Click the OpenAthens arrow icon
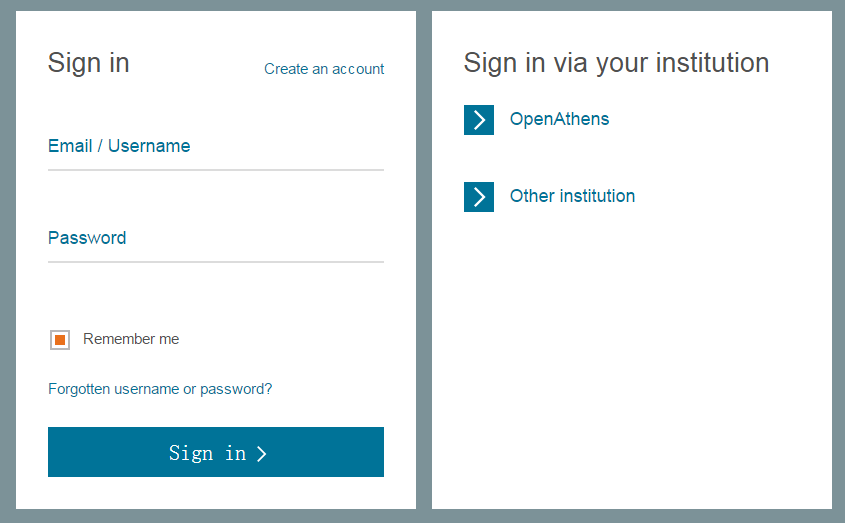 [x=479, y=120]
